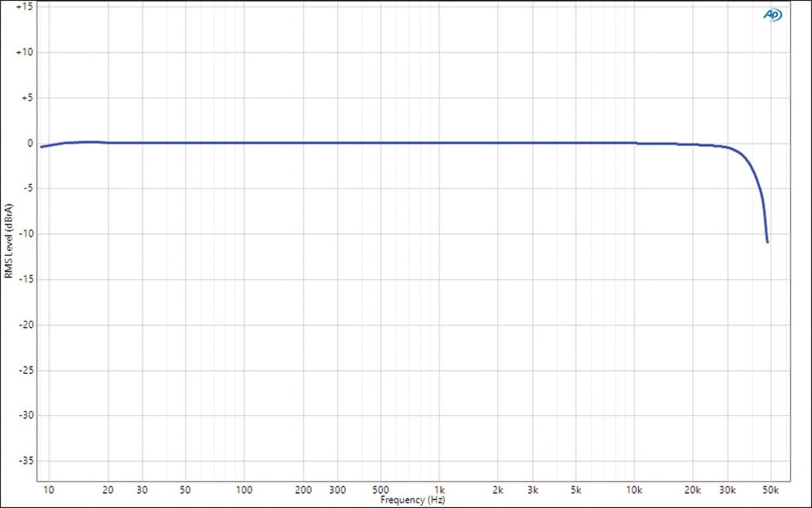Viewport: 812px width, 508px height.
Task: Click the '-5' y-axis label
Action: point(27,188)
